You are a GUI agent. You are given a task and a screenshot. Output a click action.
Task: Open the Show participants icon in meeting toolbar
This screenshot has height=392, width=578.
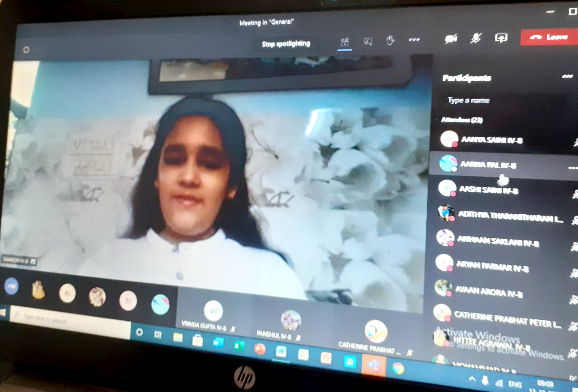tap(345, 42)
